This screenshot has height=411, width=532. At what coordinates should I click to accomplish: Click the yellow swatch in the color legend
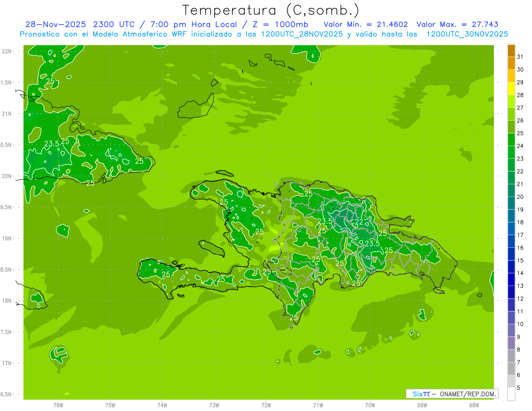point(511,89)
